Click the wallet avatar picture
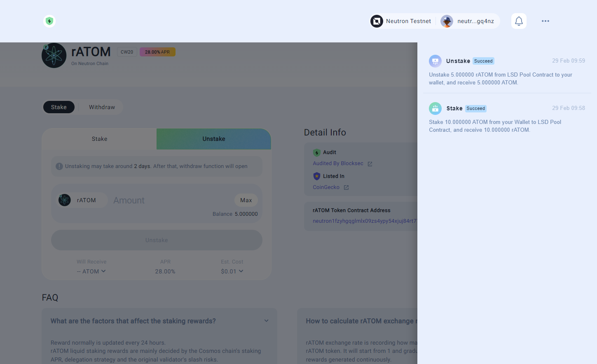 click(x=447, y=21)
